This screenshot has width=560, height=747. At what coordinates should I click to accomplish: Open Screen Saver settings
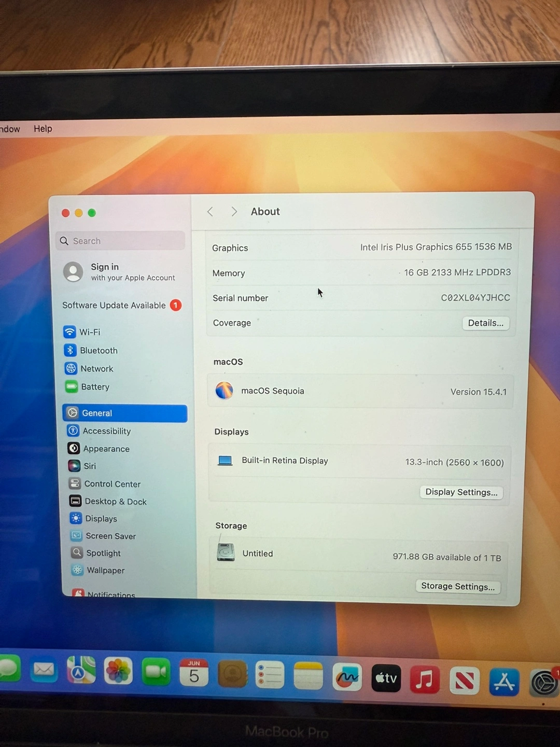(x=103, y=536)
